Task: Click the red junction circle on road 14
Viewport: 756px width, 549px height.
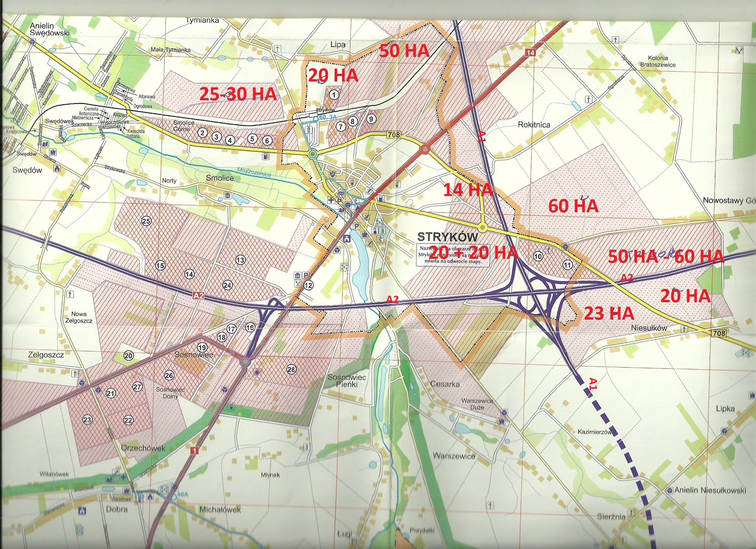Action: [425, 149]
